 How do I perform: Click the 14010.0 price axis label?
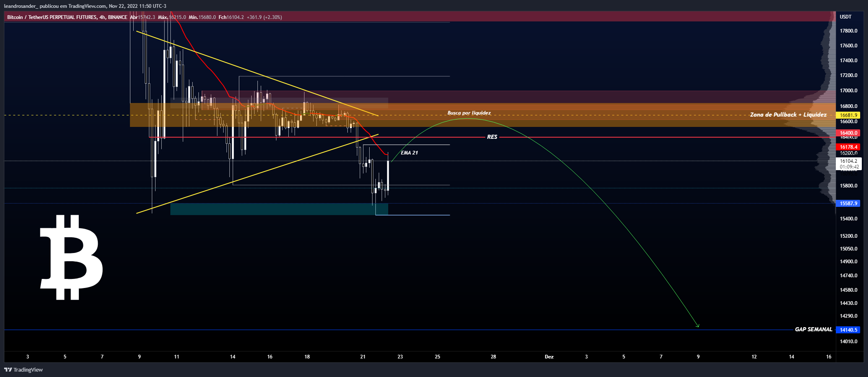tap(849, 342)
